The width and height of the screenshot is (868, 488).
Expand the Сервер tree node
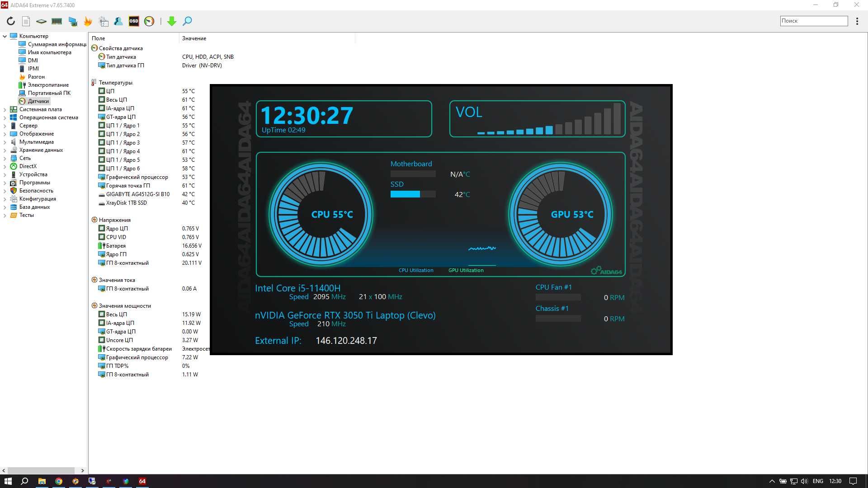pyautogui.click(x=5, y=126)
